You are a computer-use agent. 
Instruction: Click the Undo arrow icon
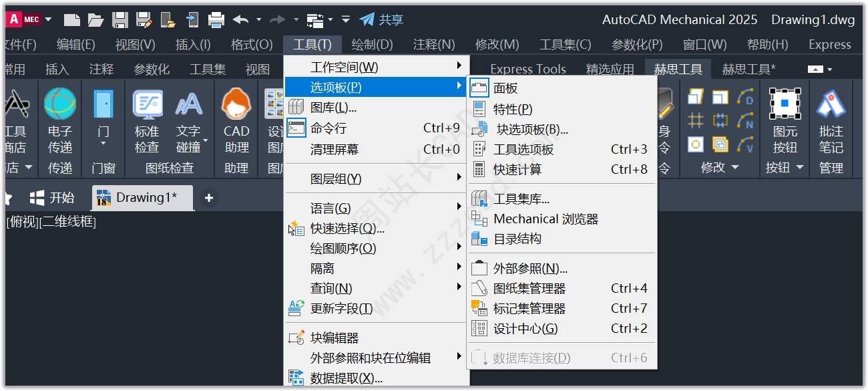[240, 19]
